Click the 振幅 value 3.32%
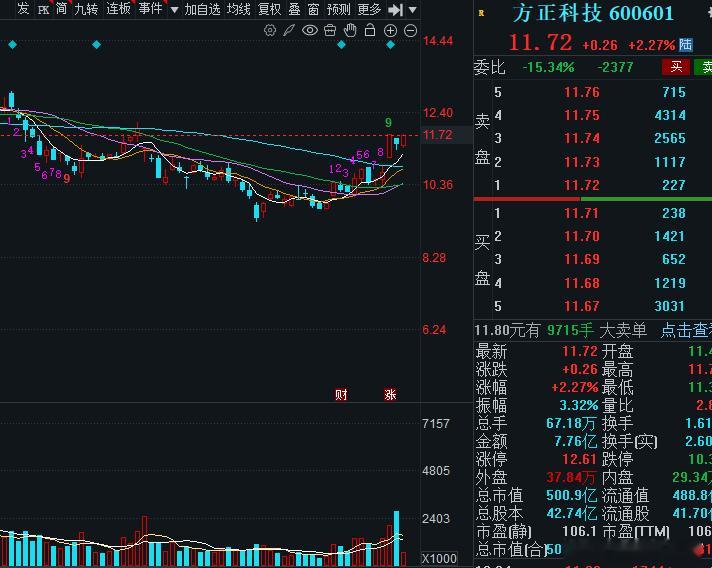Image resolution: width=712 pixels, height=568 pixels. click(578, 405)
